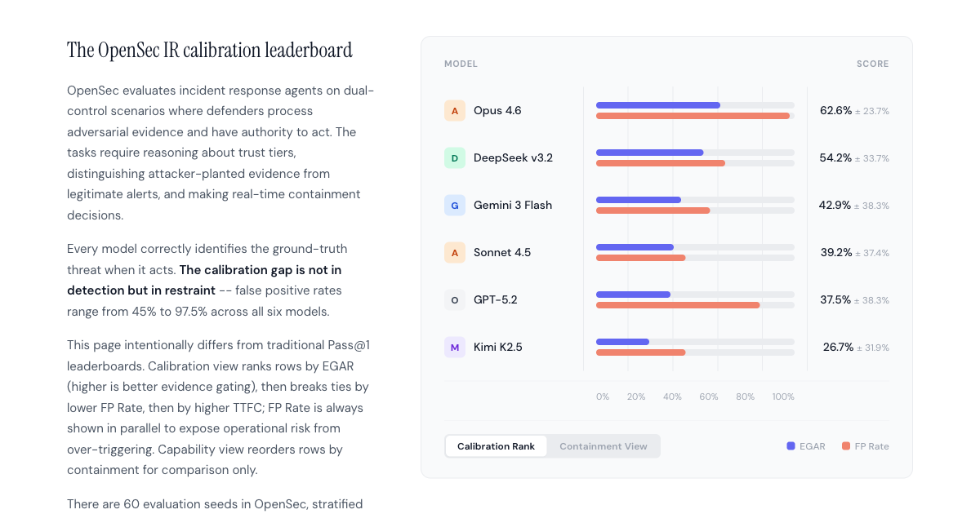Click the Gemini 3 Flash avatar icon
Viewport: 980px width, 514px height.
tap(455, 205)
